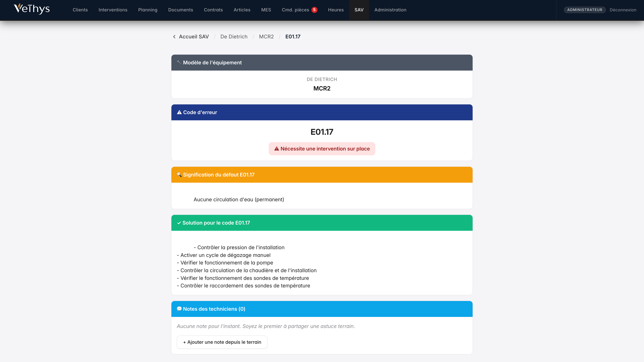Return to Accueil SAV via the breadcrumb
This screenshot has height=362, width=644.
(x=194, y=37)
